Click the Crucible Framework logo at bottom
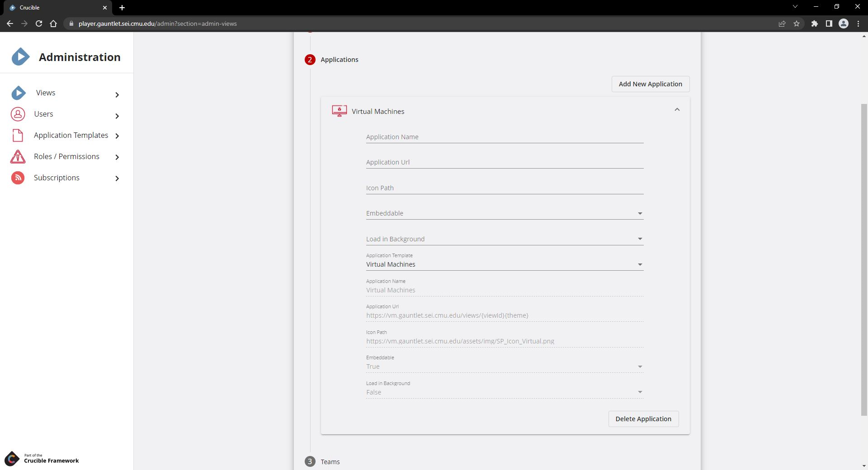The image size is (868, 470). click(12, 458)
